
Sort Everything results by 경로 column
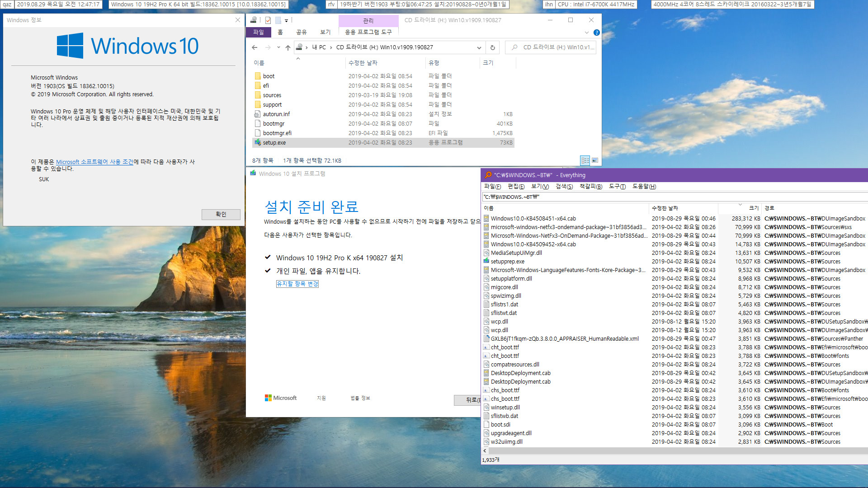[x=815, y=208]
